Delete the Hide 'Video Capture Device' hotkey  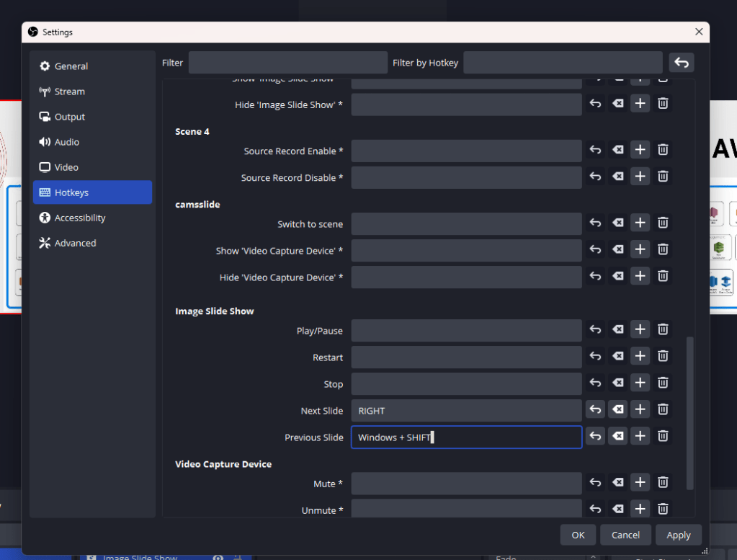click(x=663, y=276)
